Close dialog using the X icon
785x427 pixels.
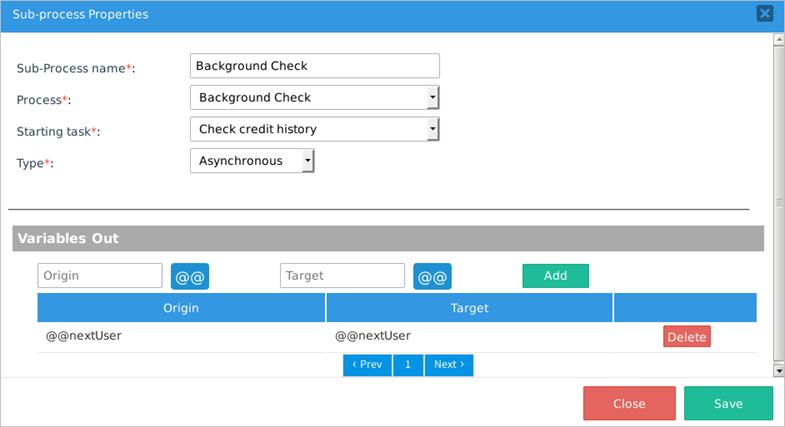click(x=764, y=14)
